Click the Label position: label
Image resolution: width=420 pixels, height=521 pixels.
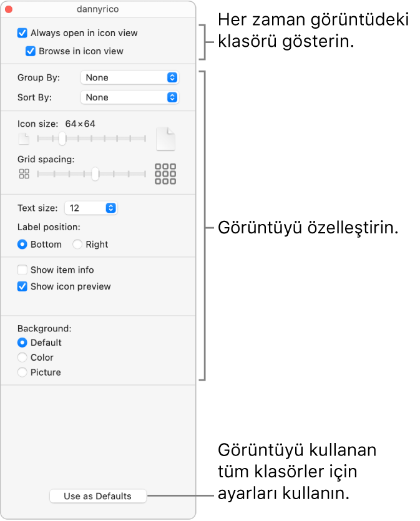[x=49, y=227]
